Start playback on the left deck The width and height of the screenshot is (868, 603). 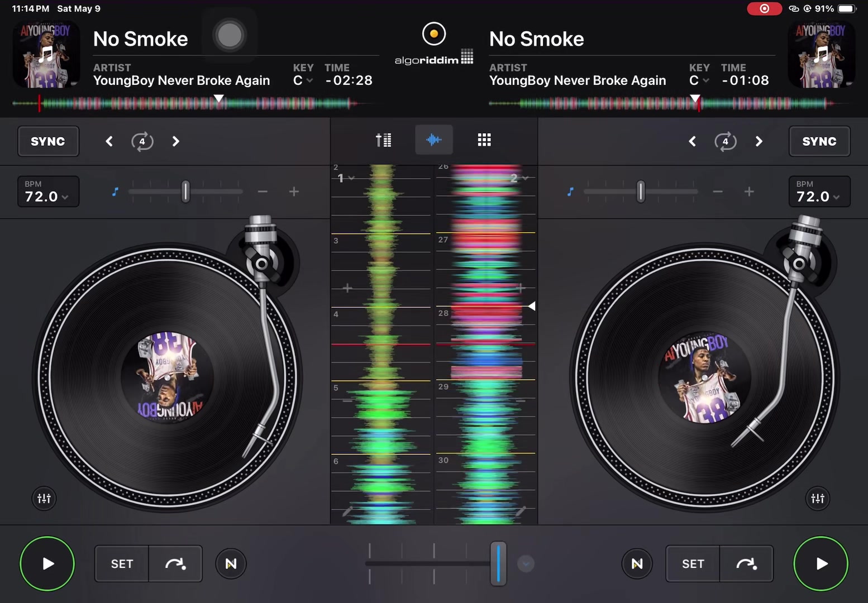47,563
